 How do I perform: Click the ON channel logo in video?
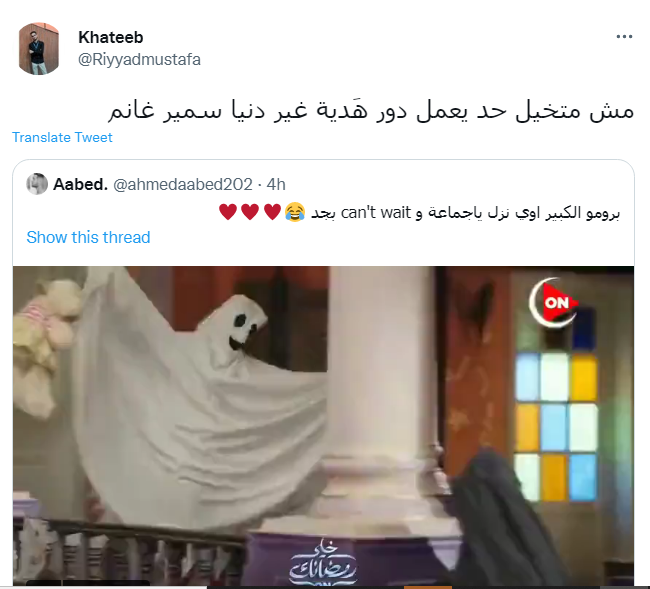554,302
